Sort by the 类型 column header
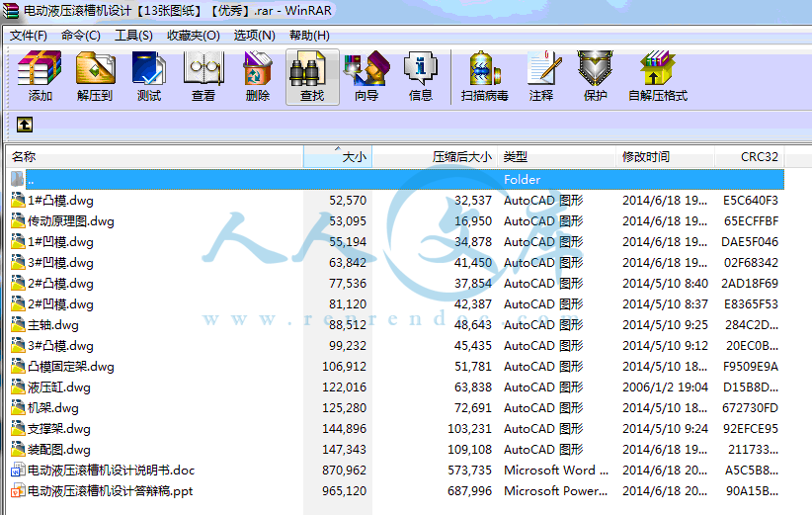 click(557, 157)
